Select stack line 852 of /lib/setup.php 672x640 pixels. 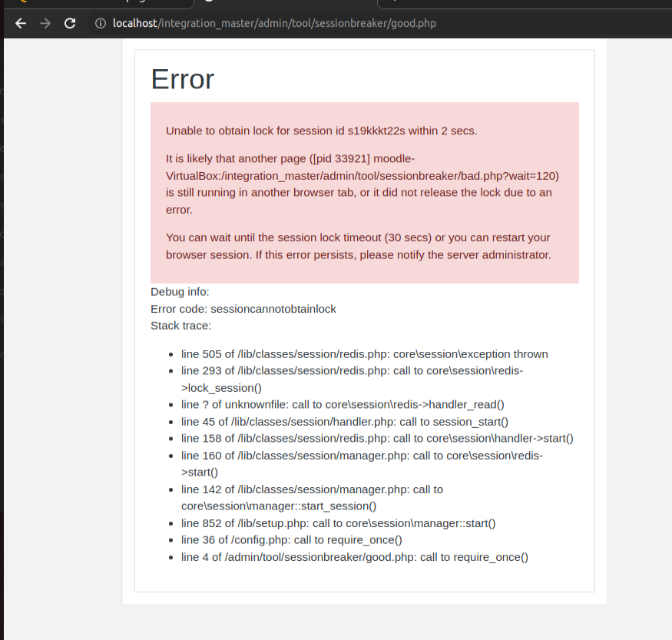[x=338, y=523]
